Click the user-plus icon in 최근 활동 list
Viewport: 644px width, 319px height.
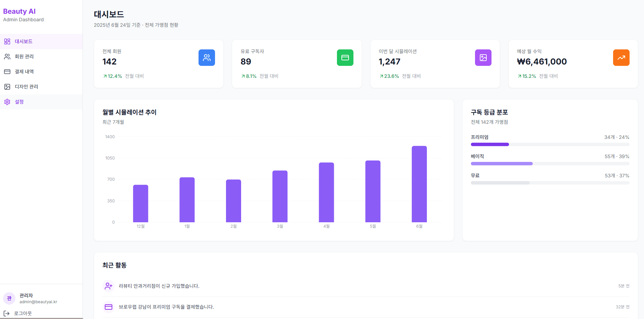pyautogui.click(x=109, y=286)
